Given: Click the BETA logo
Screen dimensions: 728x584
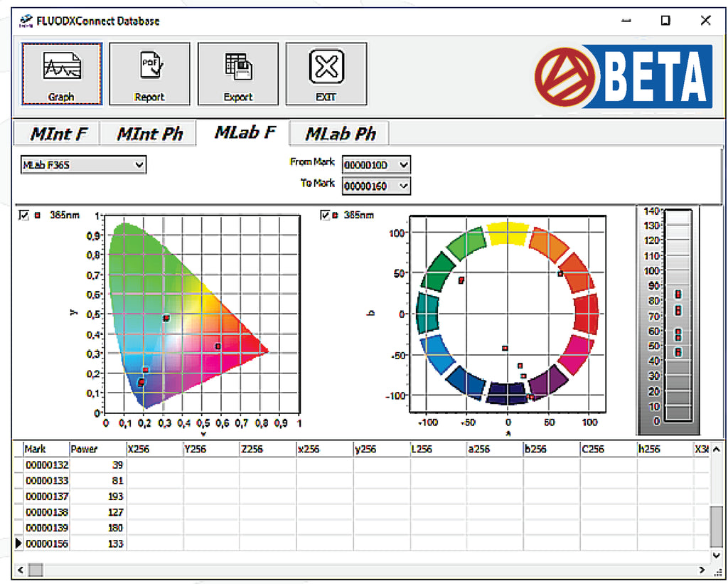Looking at the screenshot, I should tap(623, 77).
